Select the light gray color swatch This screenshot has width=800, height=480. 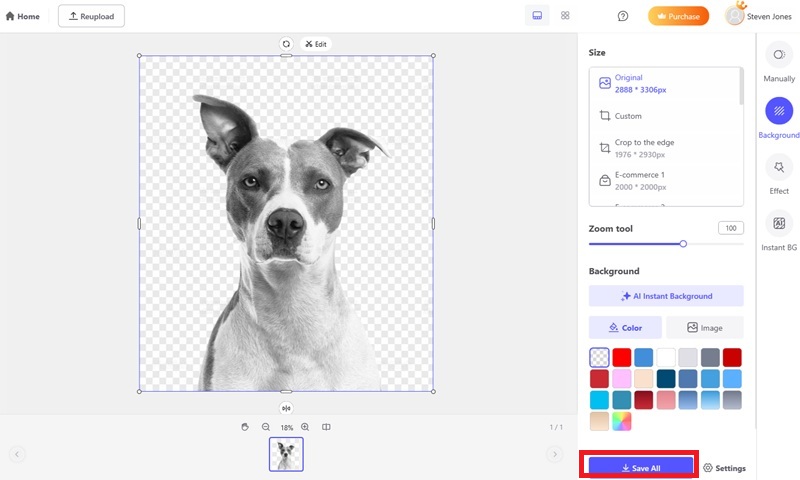tap(688, 358)
